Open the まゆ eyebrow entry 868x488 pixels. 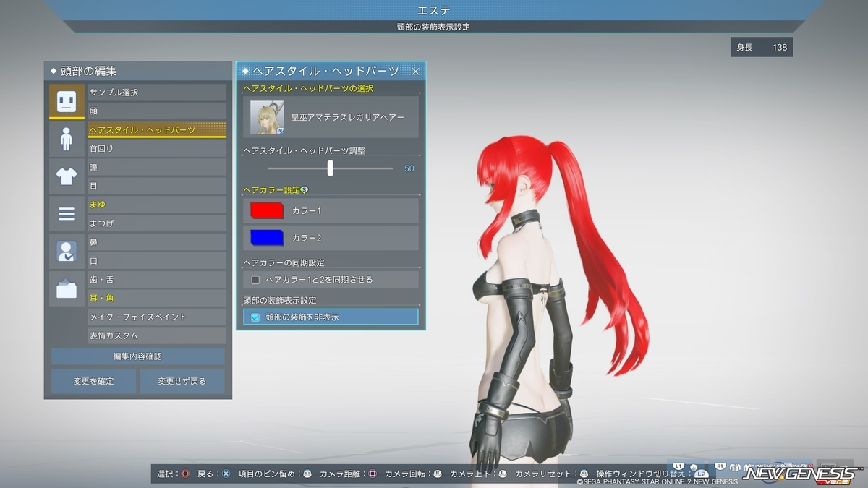[157, 205]
